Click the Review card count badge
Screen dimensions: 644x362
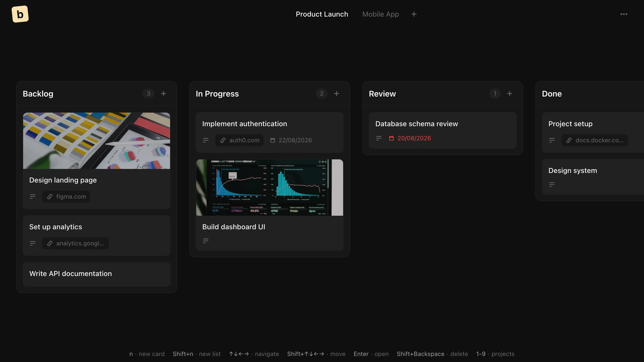[x=495, y=94]
